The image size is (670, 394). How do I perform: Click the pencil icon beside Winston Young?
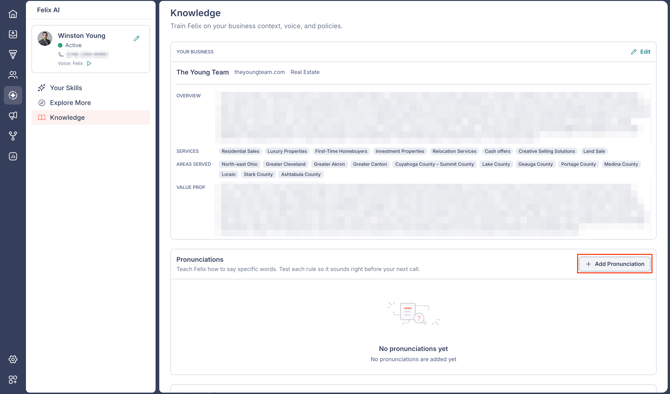136,38
